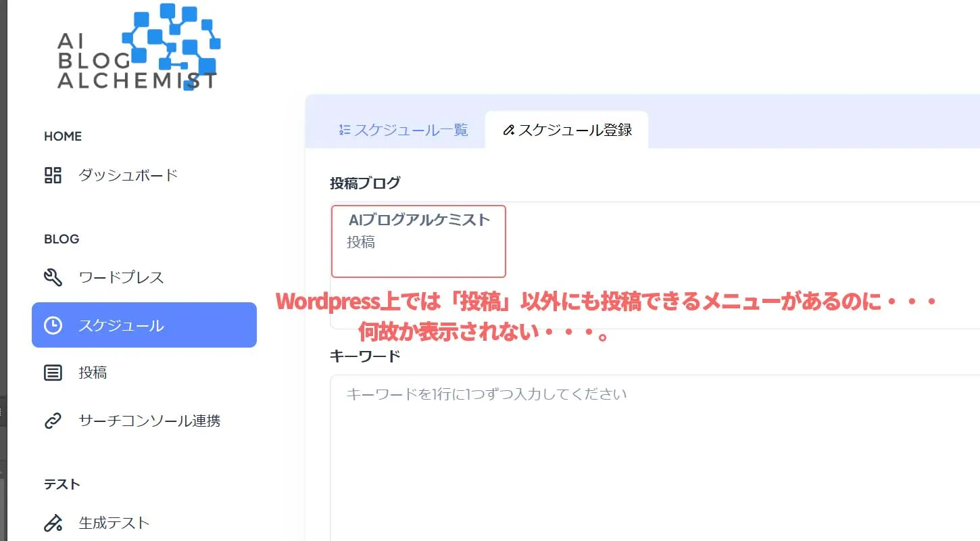The image size is (980, 541).
Task: Click the キーワード field label
Action: pos(365,356)
